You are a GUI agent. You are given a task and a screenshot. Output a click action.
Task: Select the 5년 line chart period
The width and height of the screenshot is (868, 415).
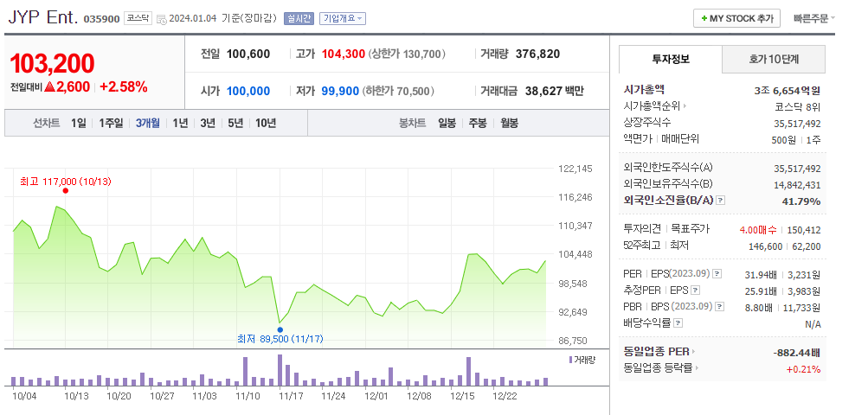235,123
